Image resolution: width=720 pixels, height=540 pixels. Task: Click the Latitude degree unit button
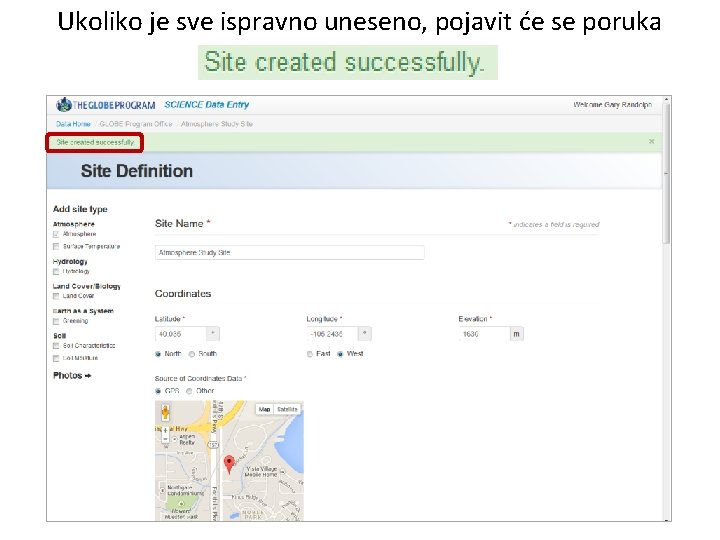pos(213,334)
